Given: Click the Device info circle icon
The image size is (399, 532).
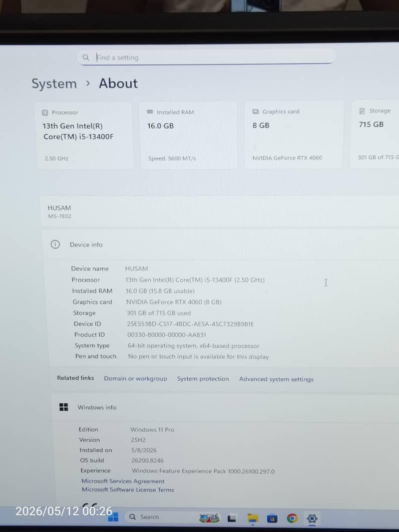Looking at the screenshot, I should pyautogui.click(x=55, y=244).
